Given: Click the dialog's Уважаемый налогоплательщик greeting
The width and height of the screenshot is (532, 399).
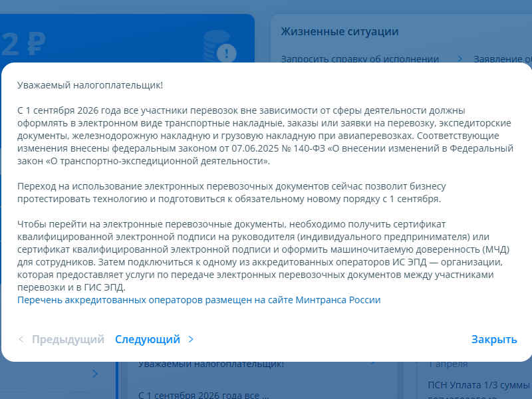Looking at the screenshot, I should 90,86.
